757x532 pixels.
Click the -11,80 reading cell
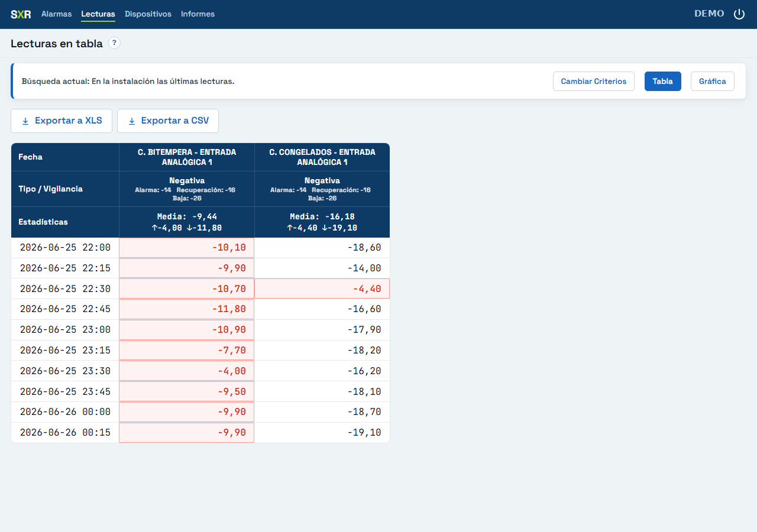[x=187, y=309]
